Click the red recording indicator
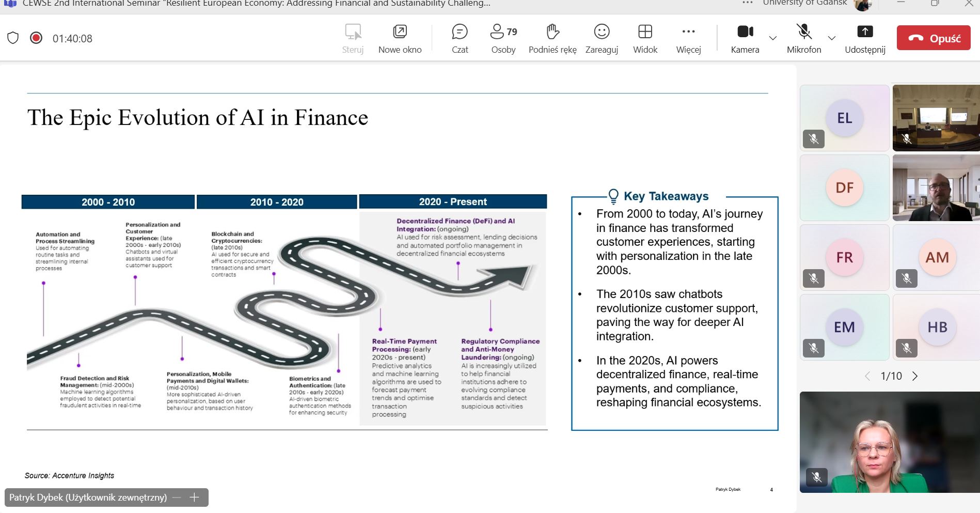This screenshot has width=980, height=513. coord(36,38)
